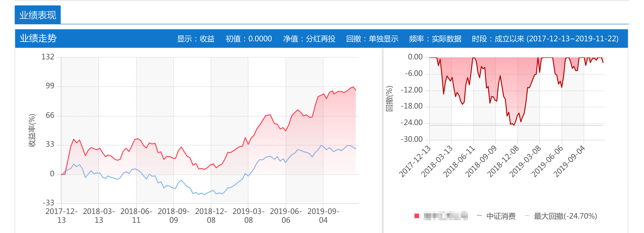Click the 2018-12-08 date label on the return chart
The width and height of the screenshot is (644, 233).
[211, 216]
